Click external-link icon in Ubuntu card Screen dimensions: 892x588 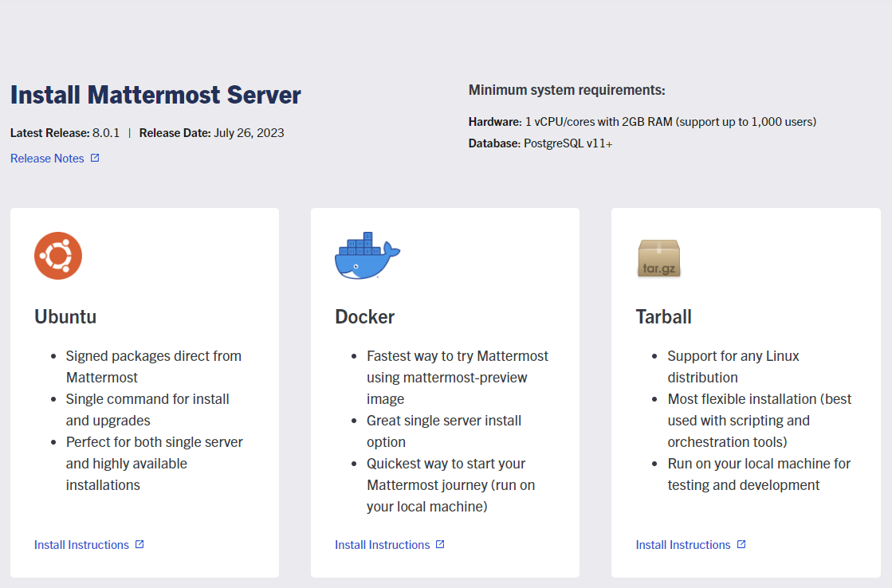coord(139,544)
